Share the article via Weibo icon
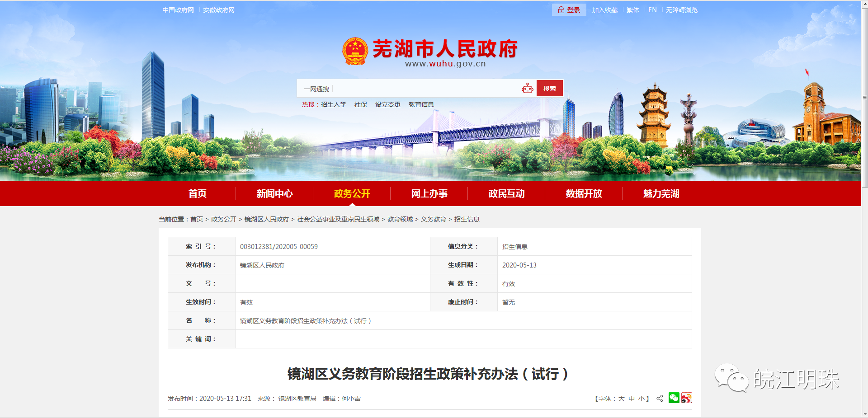Screen dimensions: 868x418 686,398
